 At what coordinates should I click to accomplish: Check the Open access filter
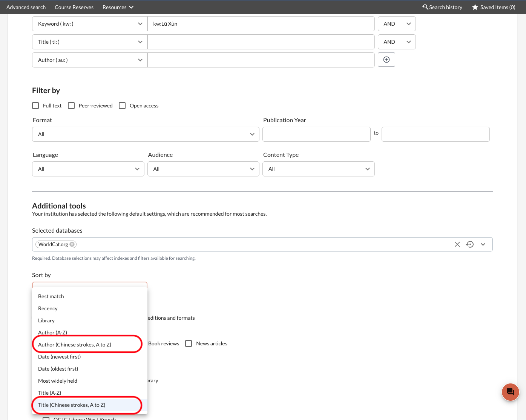click(x=122, y=106)
